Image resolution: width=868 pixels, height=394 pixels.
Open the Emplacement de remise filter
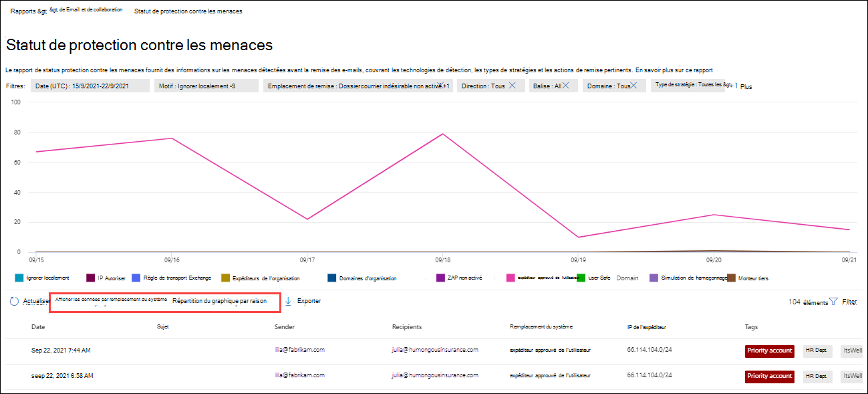(x=359, y=86)
